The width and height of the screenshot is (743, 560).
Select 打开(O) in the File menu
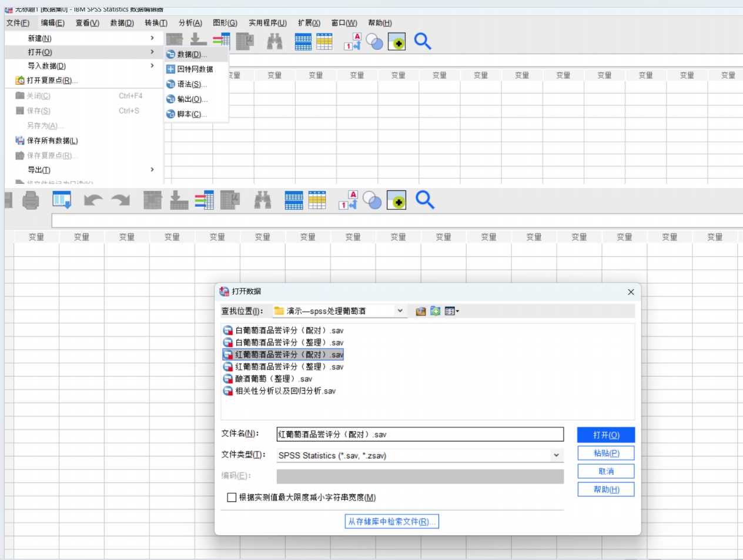(x=84, y=52)
